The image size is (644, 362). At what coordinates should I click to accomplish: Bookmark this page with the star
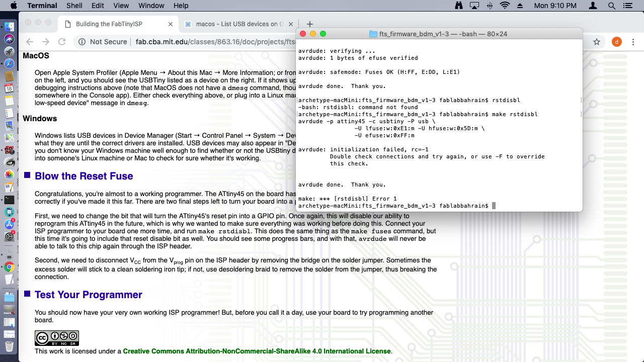pos(597,42)
